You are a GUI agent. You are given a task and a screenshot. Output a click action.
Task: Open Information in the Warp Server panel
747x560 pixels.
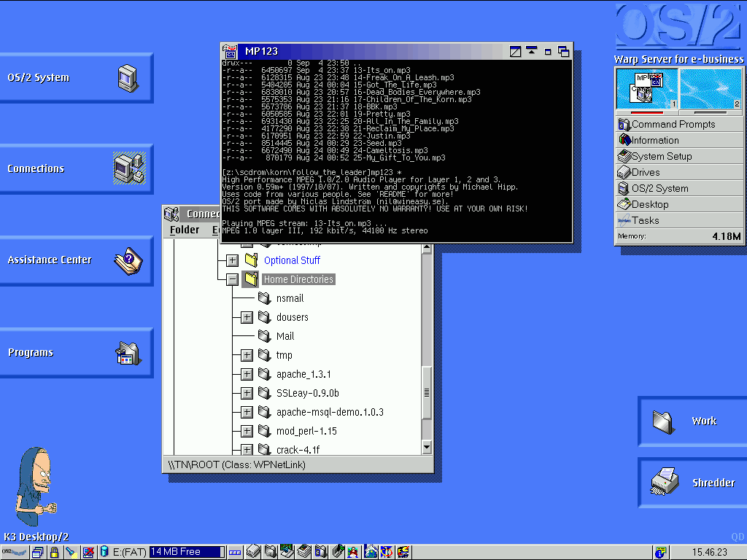coord(680,141)
